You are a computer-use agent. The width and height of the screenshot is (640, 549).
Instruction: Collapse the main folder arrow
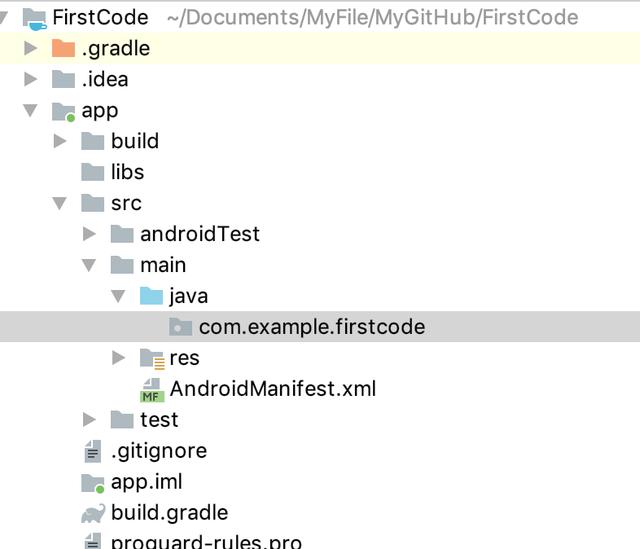[x=89, y=265]
